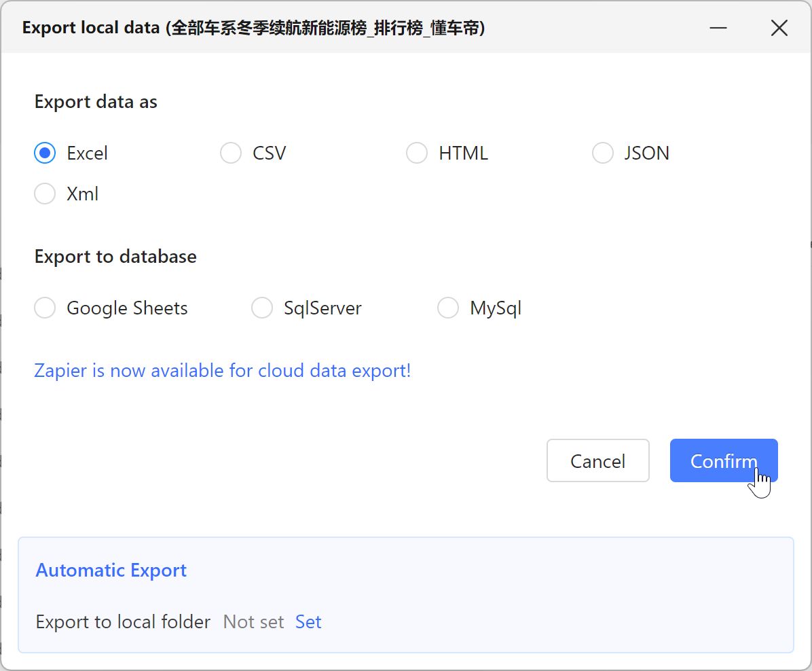Confirm the export settings

point(723,461)
